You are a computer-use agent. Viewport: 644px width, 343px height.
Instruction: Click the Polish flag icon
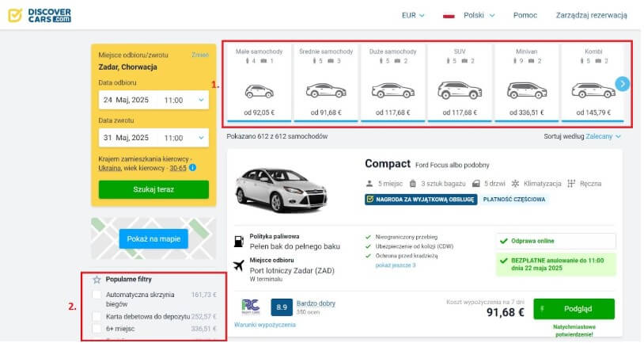pos(449,15)
